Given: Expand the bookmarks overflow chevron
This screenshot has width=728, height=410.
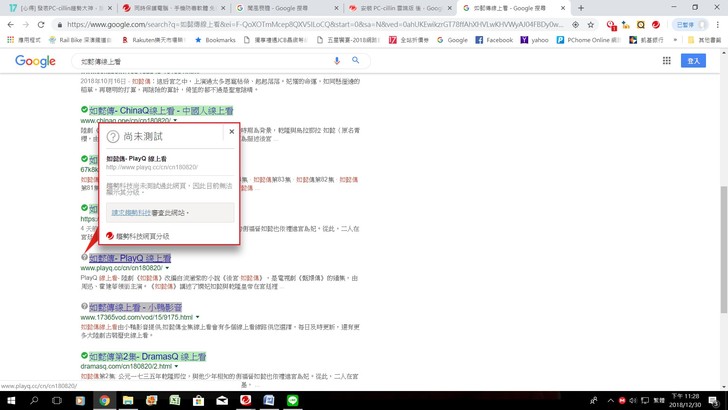Looking at the screenshot, I should coord(675,40).
